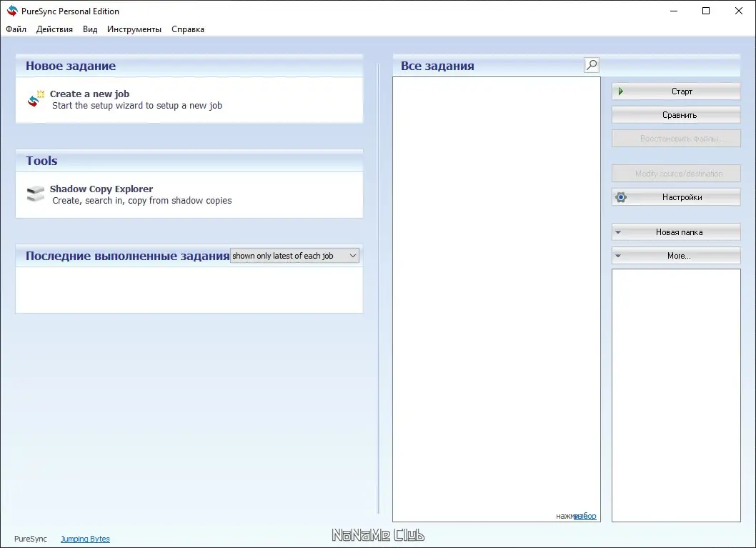Click the Сравнить button

coord(676,115)
